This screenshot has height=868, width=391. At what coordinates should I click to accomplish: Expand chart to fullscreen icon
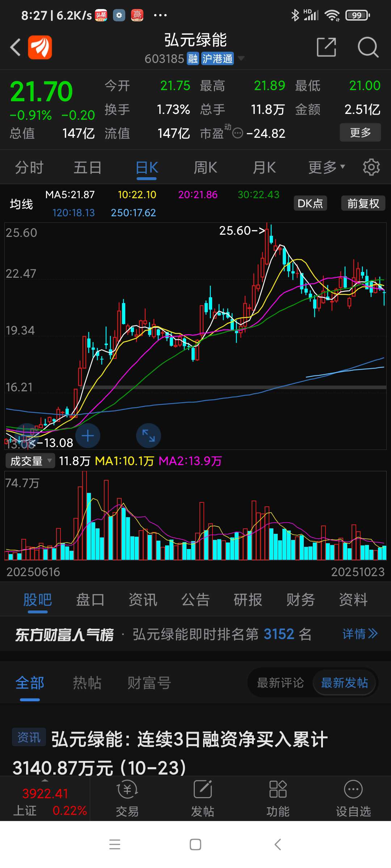pyautogui.click(x=148, y=436)
